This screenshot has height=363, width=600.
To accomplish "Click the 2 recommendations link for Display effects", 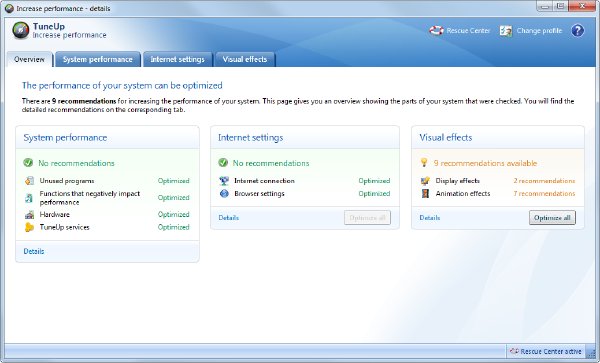I will tap(544, 181).
